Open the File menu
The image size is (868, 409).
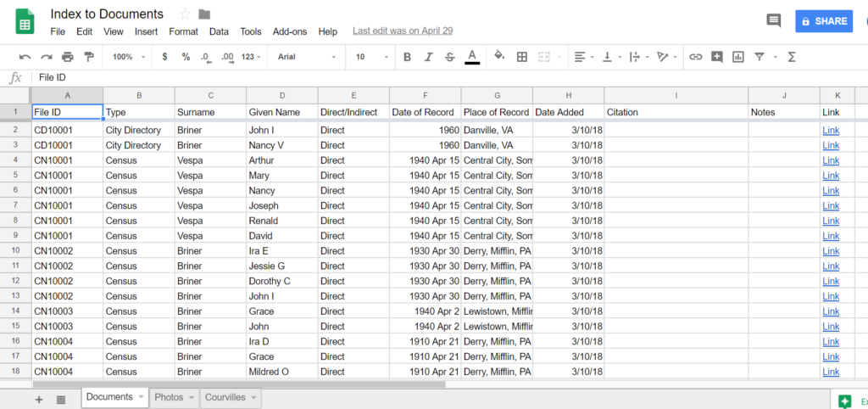tap(58, 31)
